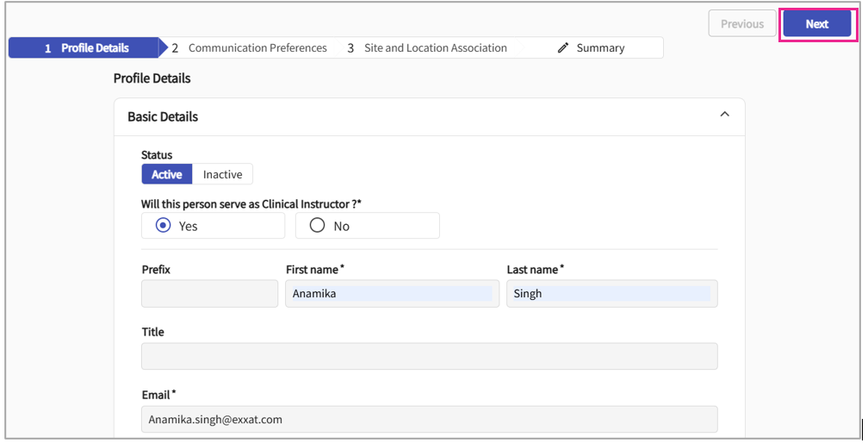Select the Email address input box
Image resolution: width=868 pixels, height=443 pixels.
[429, 420]
